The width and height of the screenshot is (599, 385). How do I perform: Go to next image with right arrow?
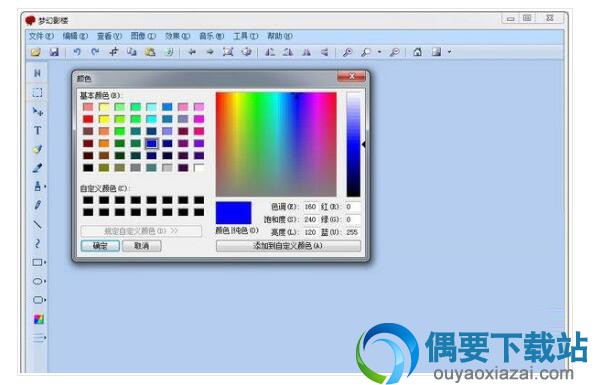click(210, 52)
